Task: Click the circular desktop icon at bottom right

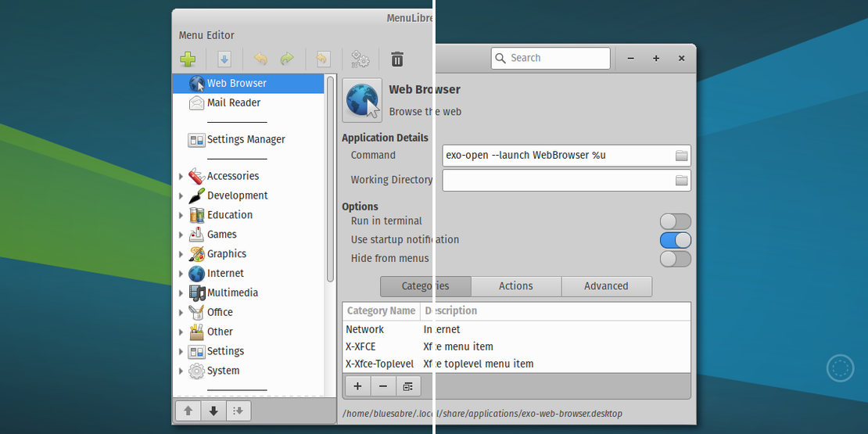Action: click(x=841, y=368)
